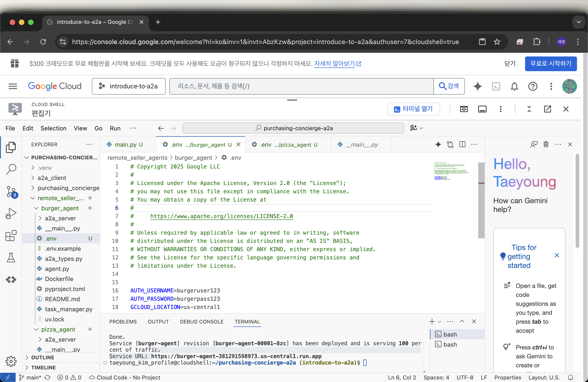
Task: Click the 자세히 알아보기 link
Action: (x=337, y=64)
